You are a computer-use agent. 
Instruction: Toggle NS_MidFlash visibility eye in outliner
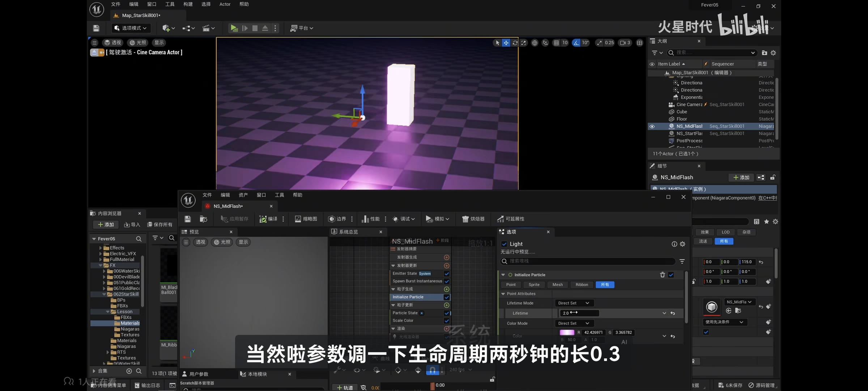pos(652,126)
